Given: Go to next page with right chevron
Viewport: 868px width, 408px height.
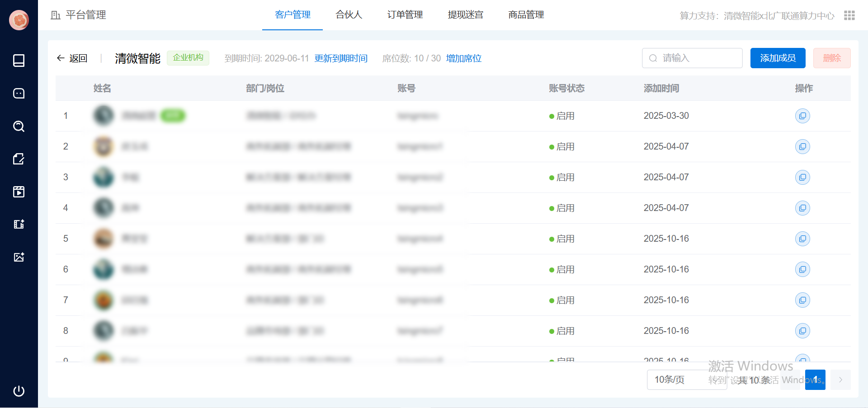Looking at the screenshot, I should click(x=840, y=380).
